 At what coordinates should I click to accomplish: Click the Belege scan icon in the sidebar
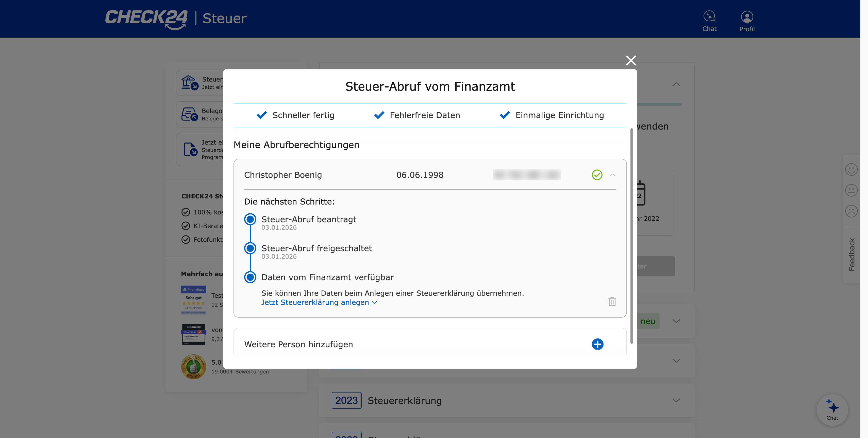click(189, 114)
